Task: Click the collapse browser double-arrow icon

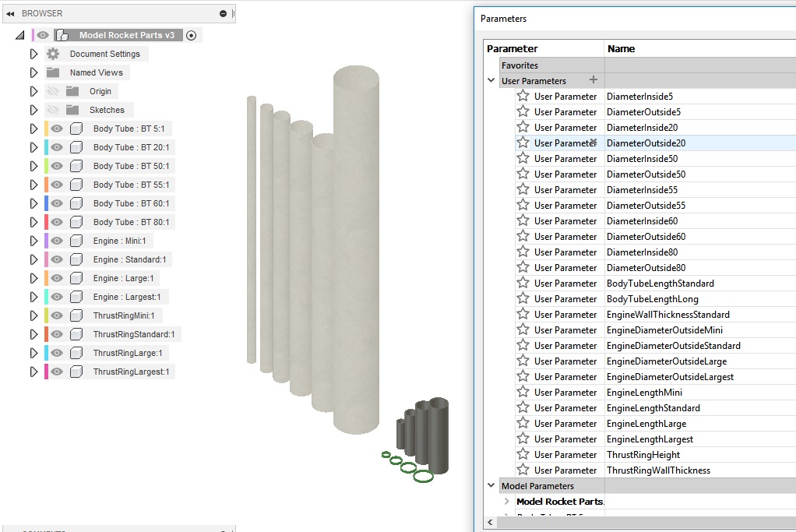Action: pos(9,12)
